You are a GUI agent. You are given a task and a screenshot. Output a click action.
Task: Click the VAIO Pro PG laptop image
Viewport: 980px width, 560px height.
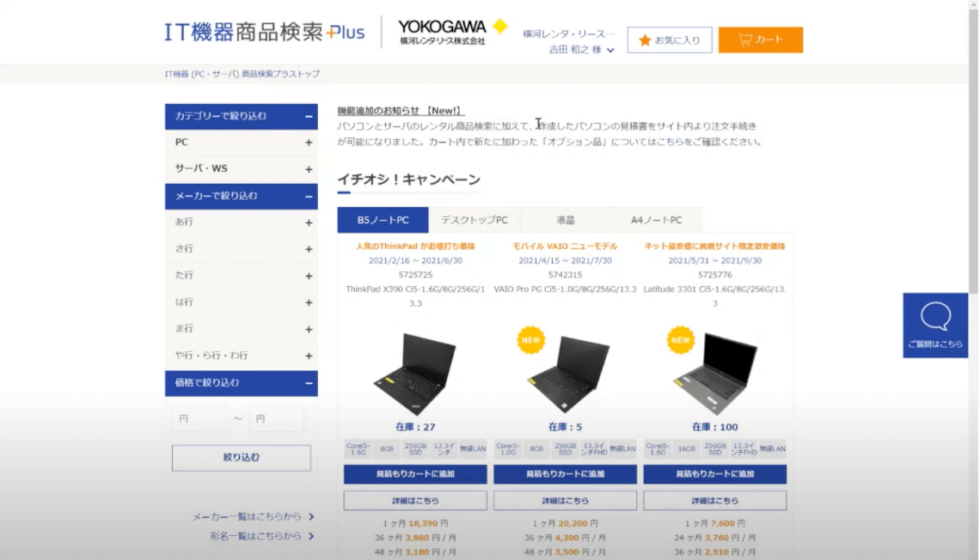pos(567,374)
